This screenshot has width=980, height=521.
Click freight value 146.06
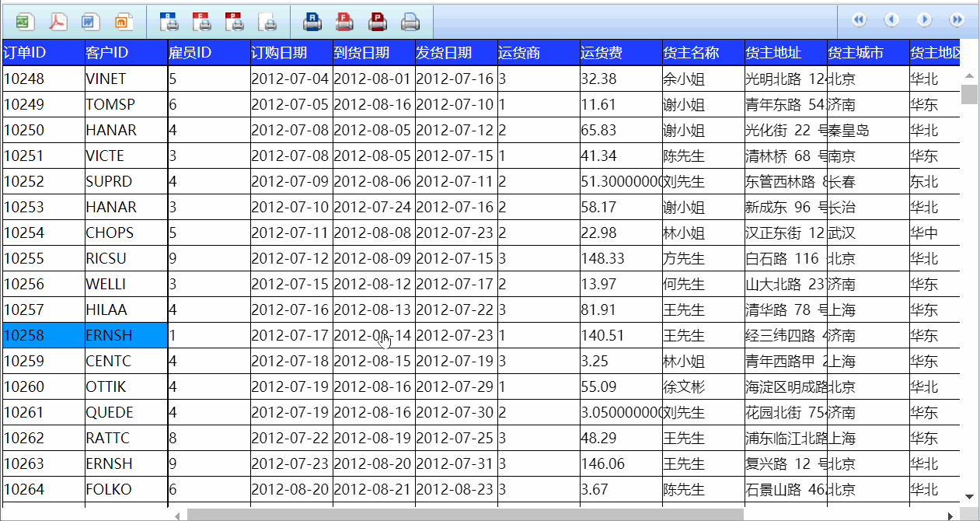[x=621, y=463]
